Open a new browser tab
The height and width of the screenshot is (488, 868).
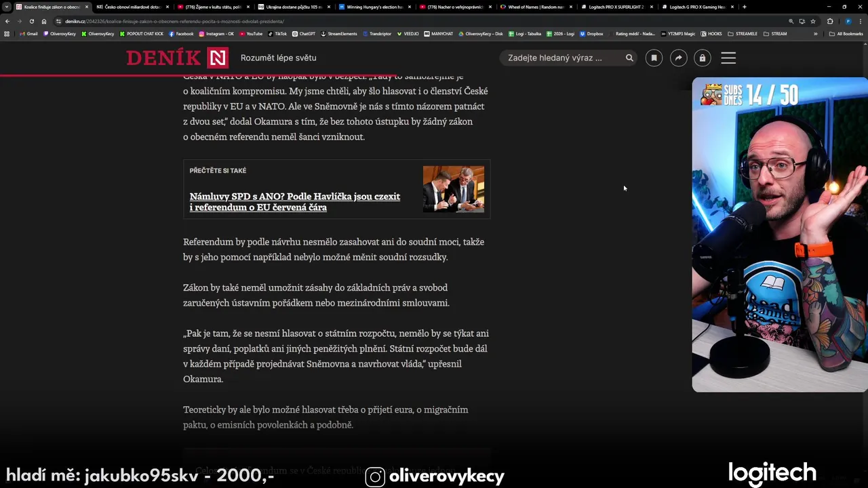coord(745,7)
